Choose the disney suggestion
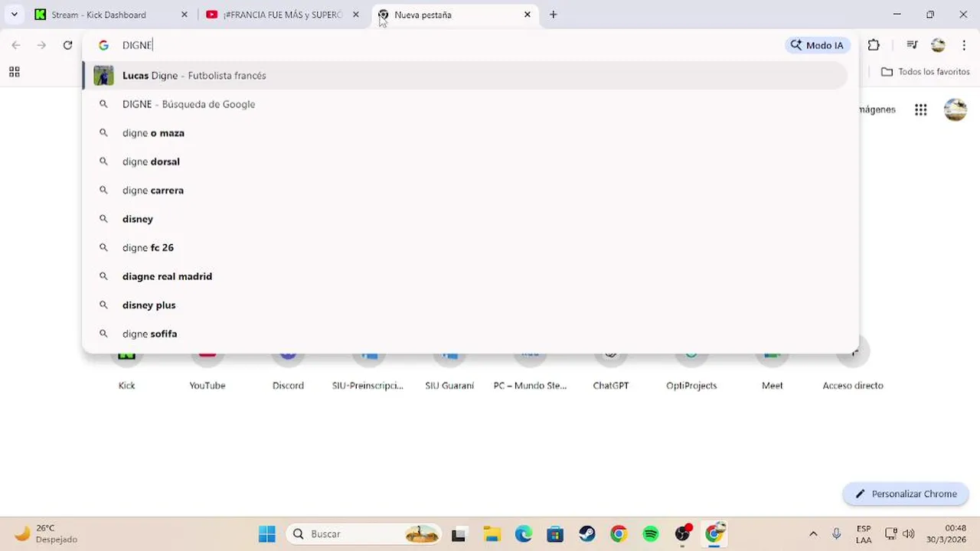Screen dimensions: 980x551 (x=465, y=219)
